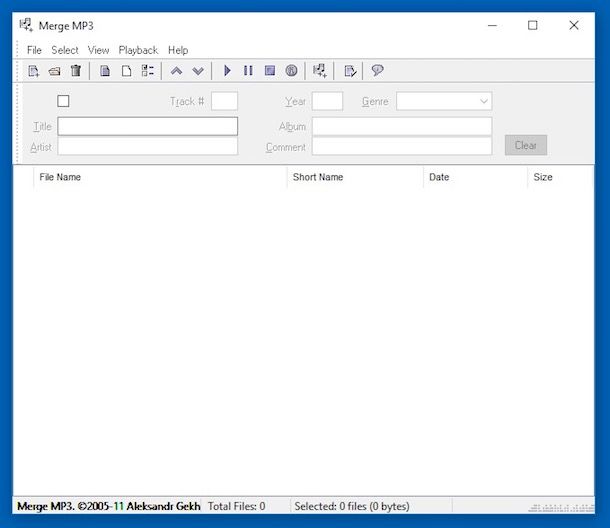Viewport: 610px width, 528px height.
Task: Click the speech bubble About icon
Action: [x=377, y=70]
